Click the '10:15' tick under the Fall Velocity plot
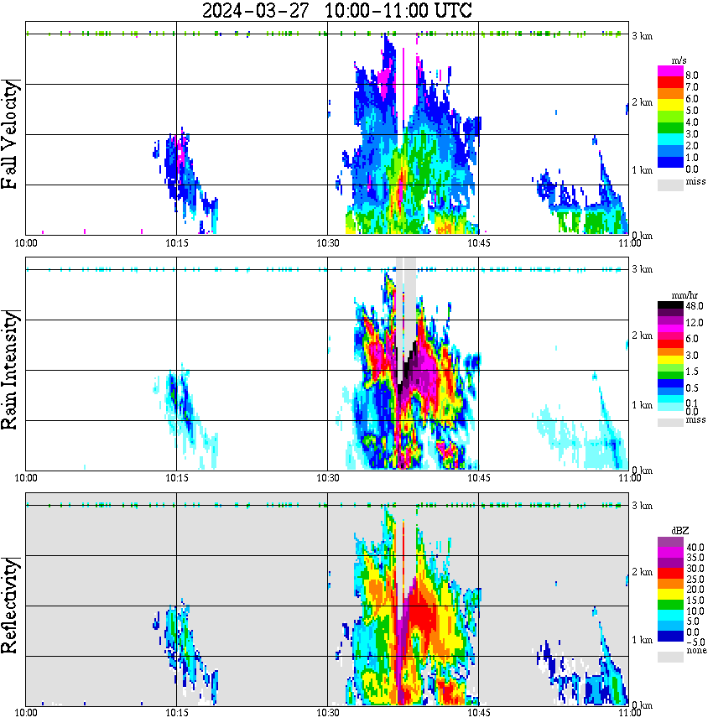The image size is (713, 728). 176,243
